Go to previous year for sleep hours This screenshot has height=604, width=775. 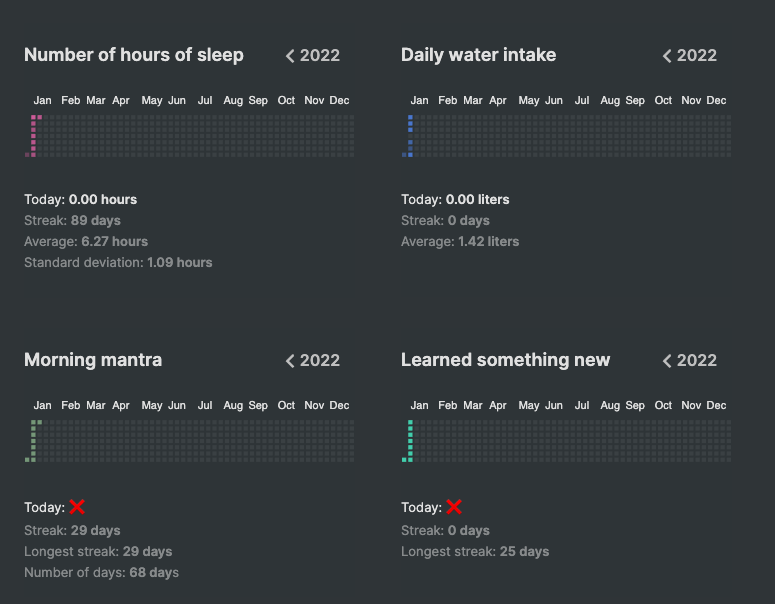290,56
